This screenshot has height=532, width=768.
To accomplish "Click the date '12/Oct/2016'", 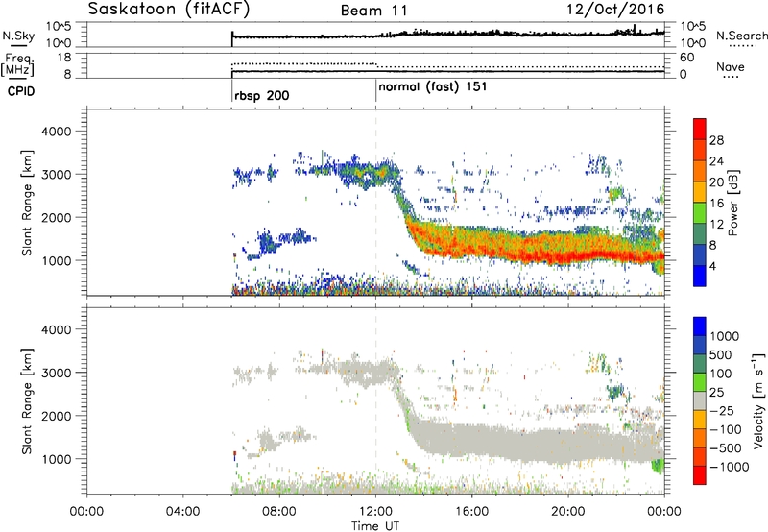I will tap(615, 10).
